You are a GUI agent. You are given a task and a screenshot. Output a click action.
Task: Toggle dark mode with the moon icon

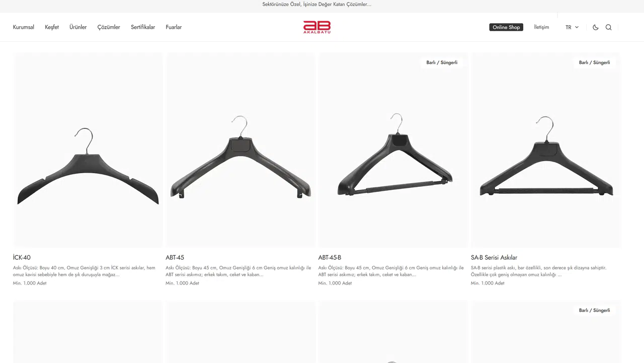click(596, 27)
